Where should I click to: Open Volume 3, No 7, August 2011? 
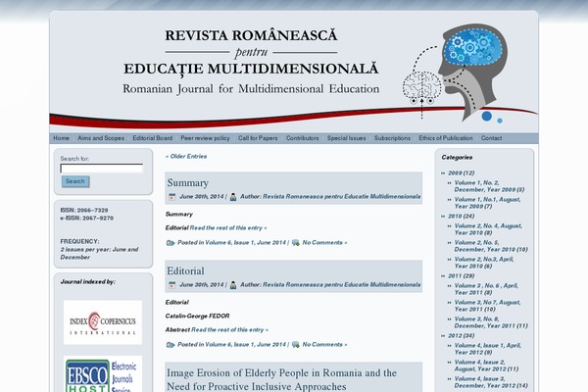[487, 306]
